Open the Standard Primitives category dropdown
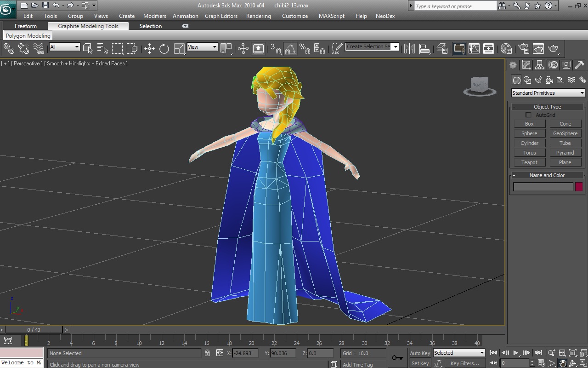The width and height of the screenshot is (588, 368). [x=548, y=93]
